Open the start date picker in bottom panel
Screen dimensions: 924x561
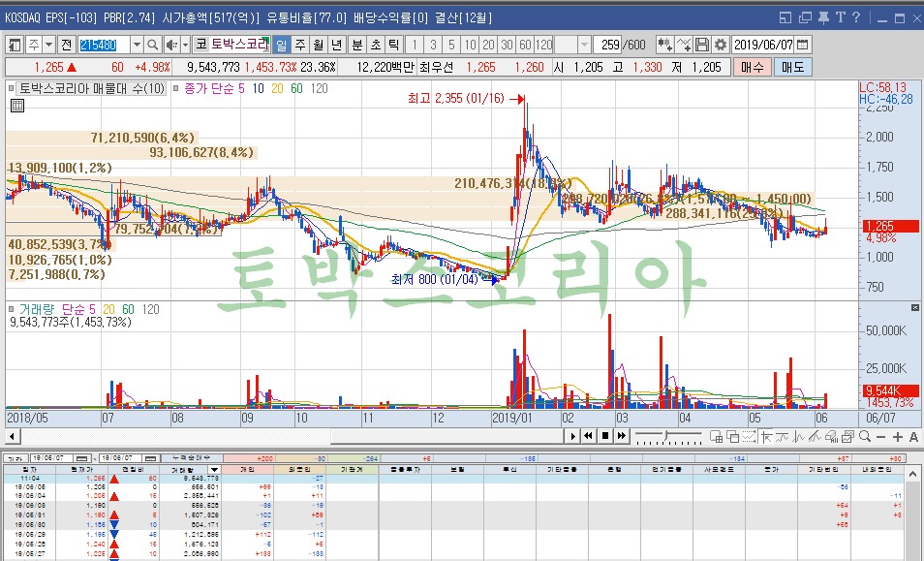[82, 458]
